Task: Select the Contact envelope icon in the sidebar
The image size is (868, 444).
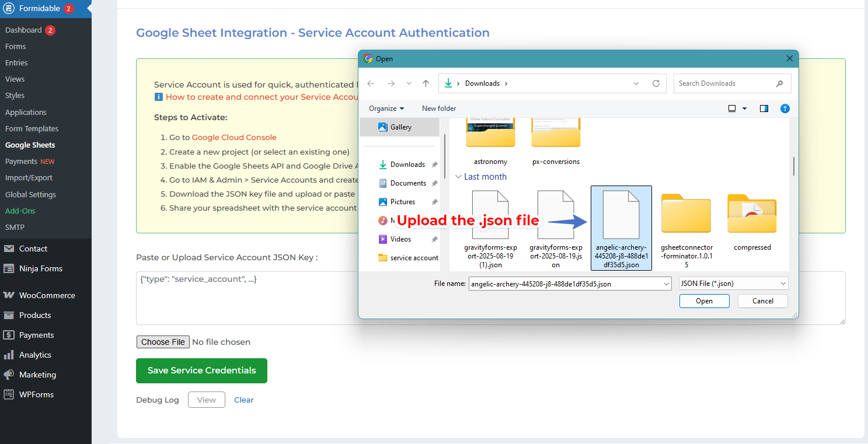Action: [x=10, y=249]
